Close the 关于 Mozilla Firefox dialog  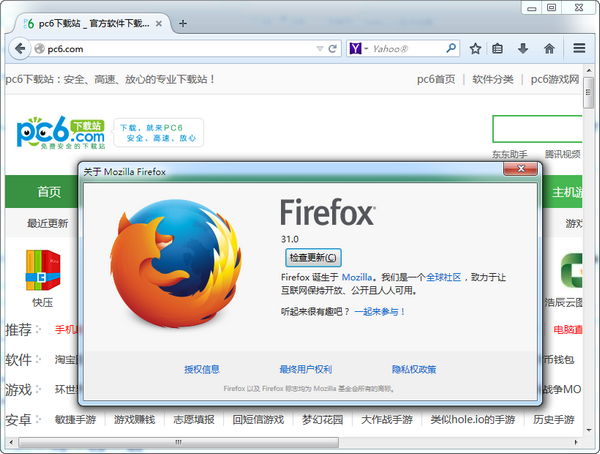click(520, 169)
